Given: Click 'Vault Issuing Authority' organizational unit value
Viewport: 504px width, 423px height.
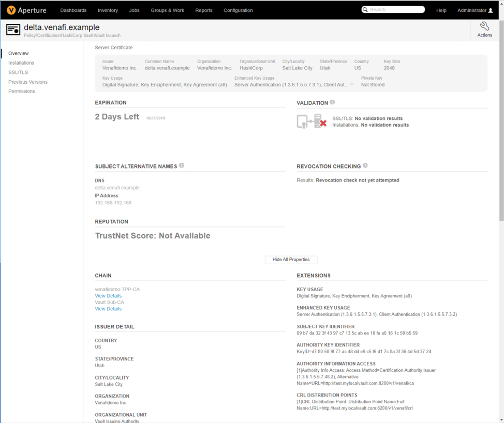Looking at the screenshot, I should point(117,421).
